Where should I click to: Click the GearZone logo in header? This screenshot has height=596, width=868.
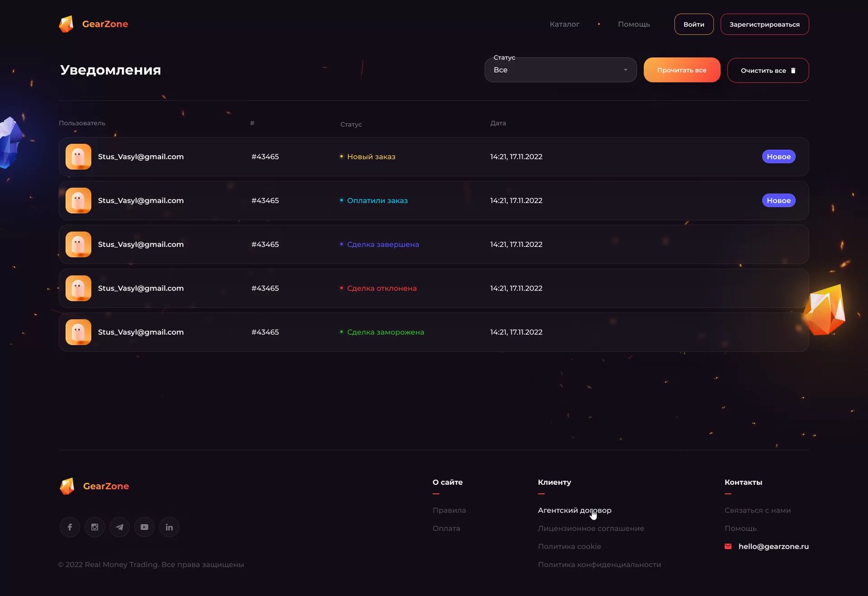coord(93,24)
